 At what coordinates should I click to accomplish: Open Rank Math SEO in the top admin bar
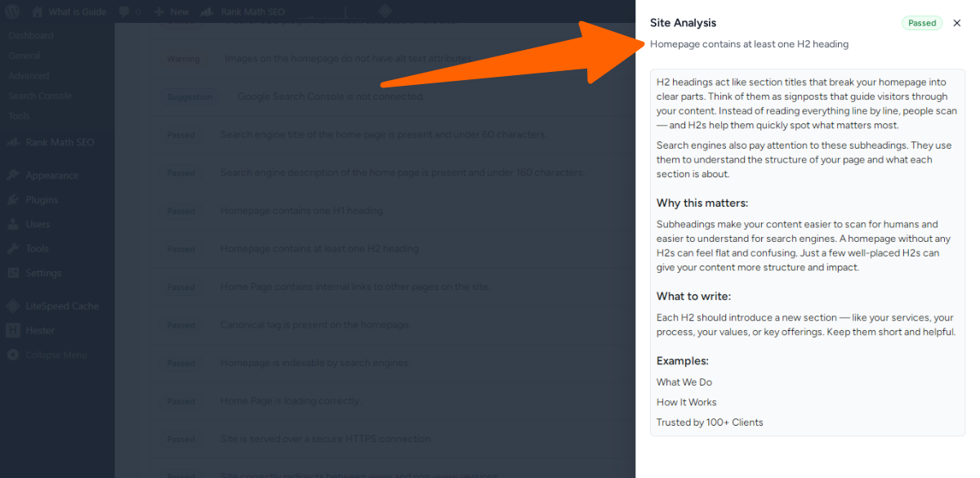[242, 11]
